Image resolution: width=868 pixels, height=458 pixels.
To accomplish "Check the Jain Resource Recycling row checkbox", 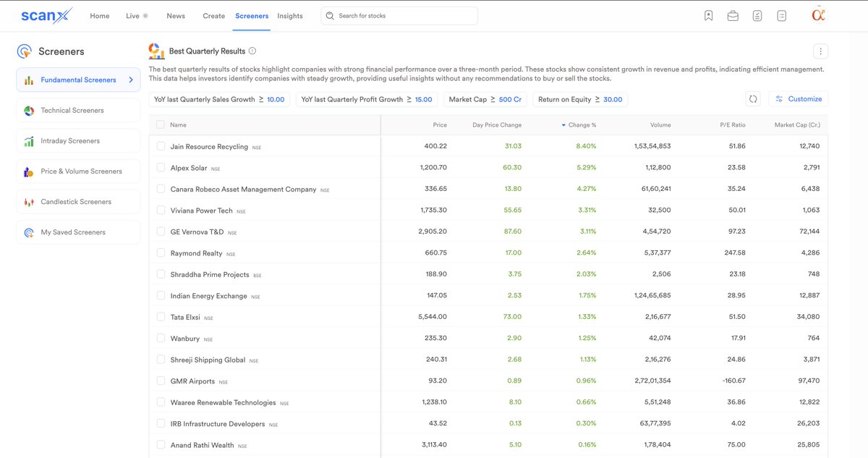I will 161,146.
